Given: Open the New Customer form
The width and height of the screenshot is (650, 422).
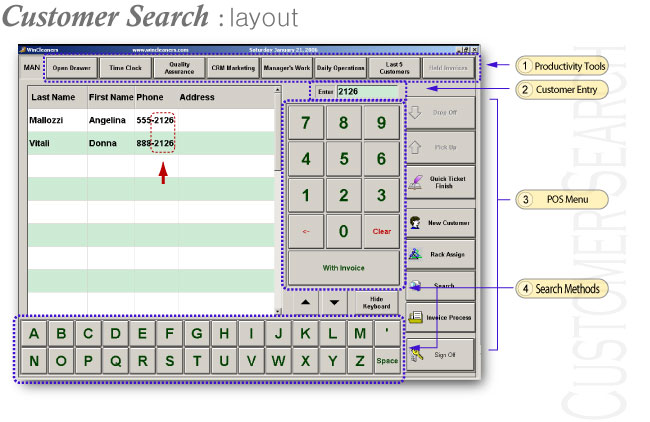Looking at the screenshot, I should point(439,221).
